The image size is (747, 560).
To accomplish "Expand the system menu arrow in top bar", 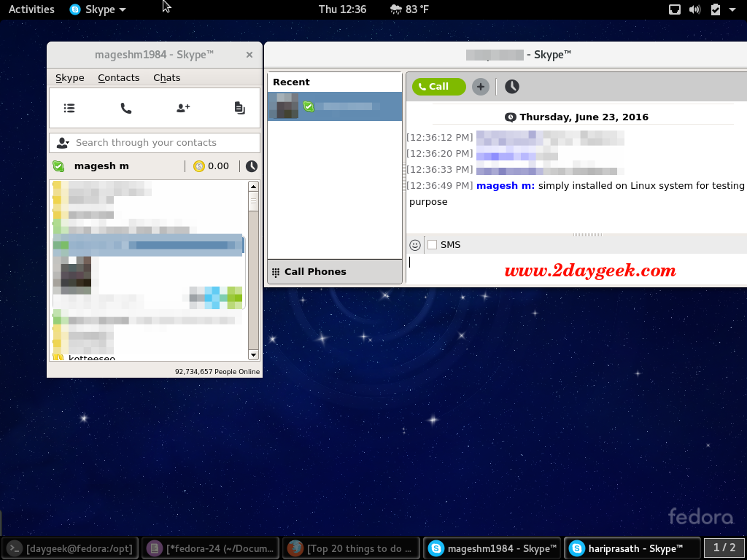I will [732, 9].
